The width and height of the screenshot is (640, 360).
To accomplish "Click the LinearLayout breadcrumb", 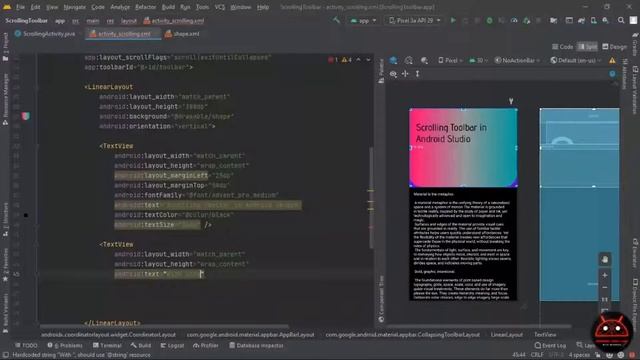I will [507, 335].
